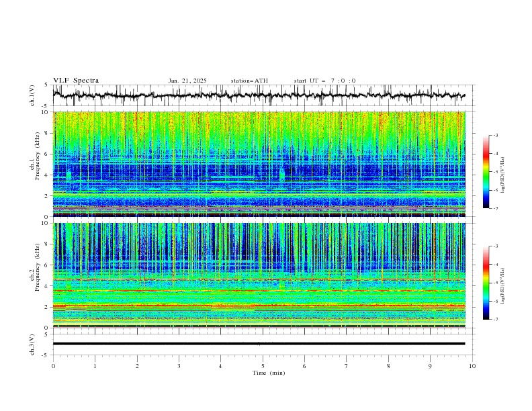Click time axis tick label "4"

[x=220, y=366]
